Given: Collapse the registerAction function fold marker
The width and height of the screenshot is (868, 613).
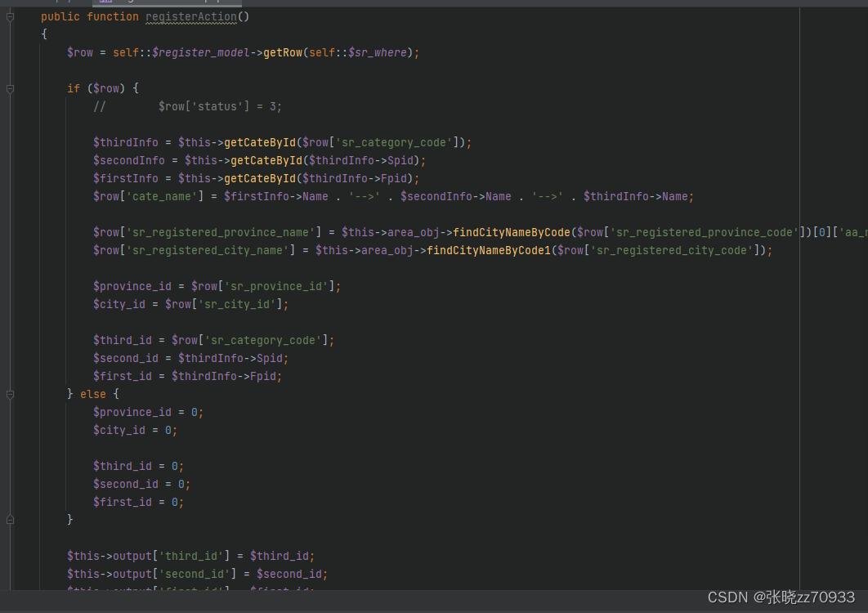Looking at the screenshot, I should click(x=10, y=17).
